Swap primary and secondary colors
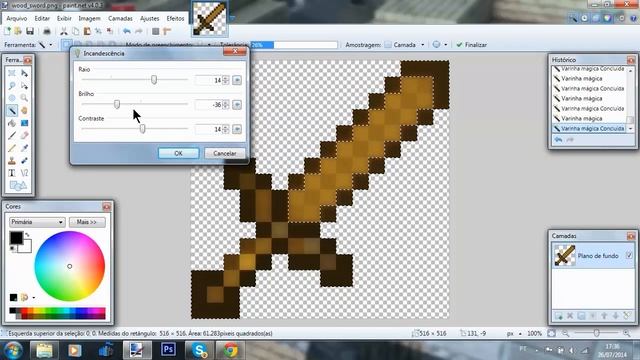Screen dimensions: 640x360 pos(27,235)
